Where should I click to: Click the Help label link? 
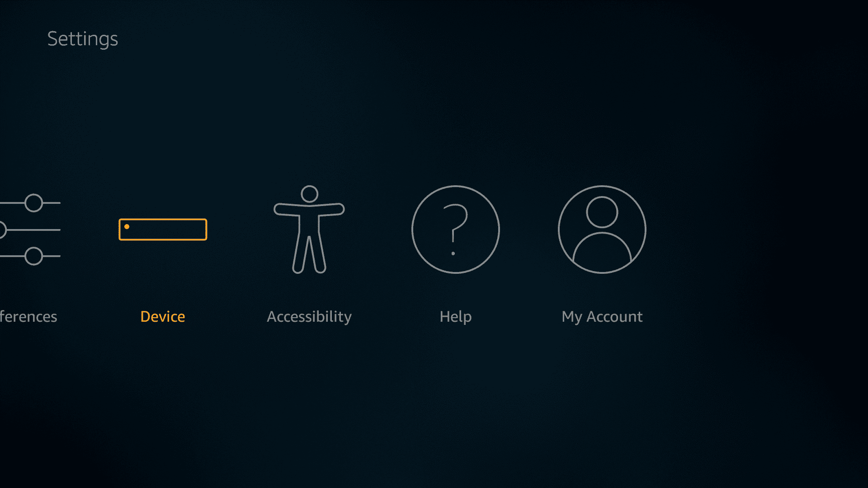456,316
